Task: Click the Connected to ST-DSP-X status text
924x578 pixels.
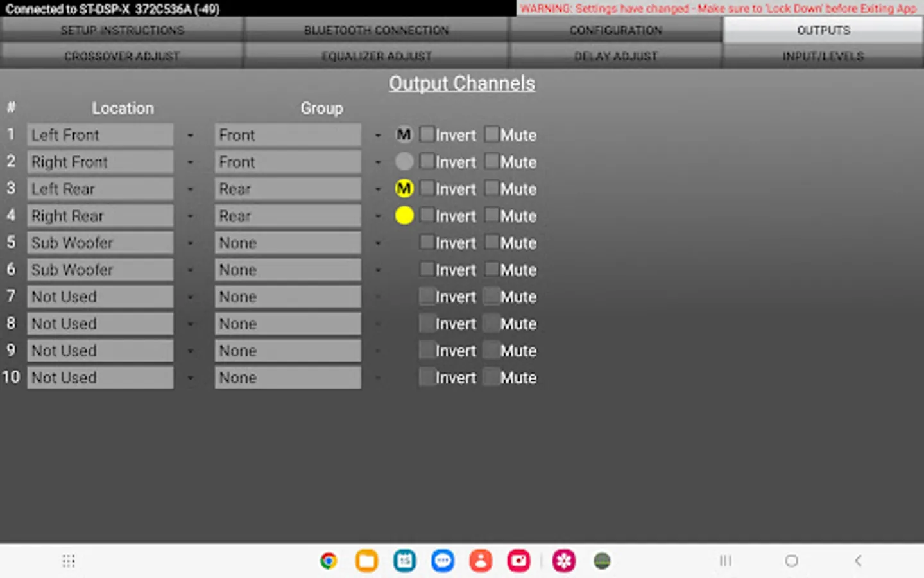Action: click(112, 9)
